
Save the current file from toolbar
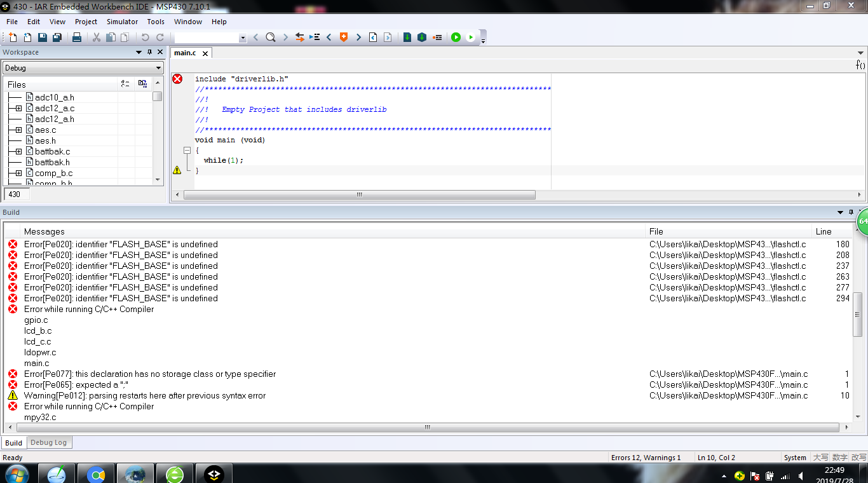(x=42, y=37)
